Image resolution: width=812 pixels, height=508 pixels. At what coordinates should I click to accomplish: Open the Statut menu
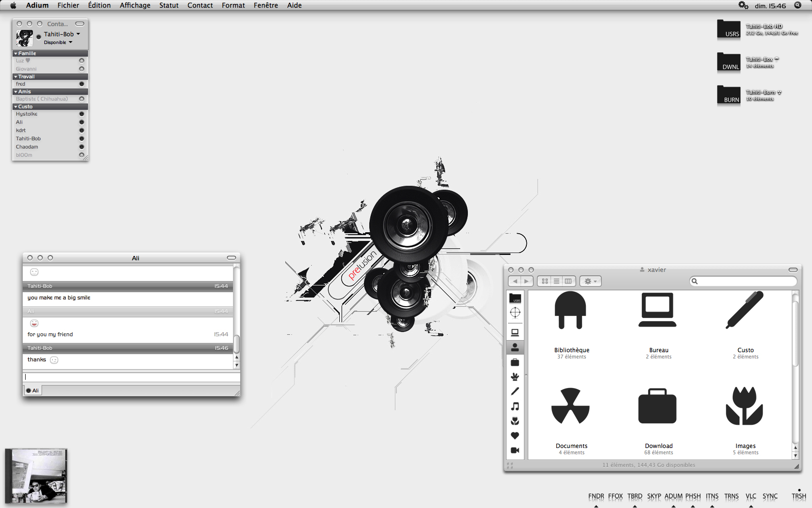click(169, 5)
